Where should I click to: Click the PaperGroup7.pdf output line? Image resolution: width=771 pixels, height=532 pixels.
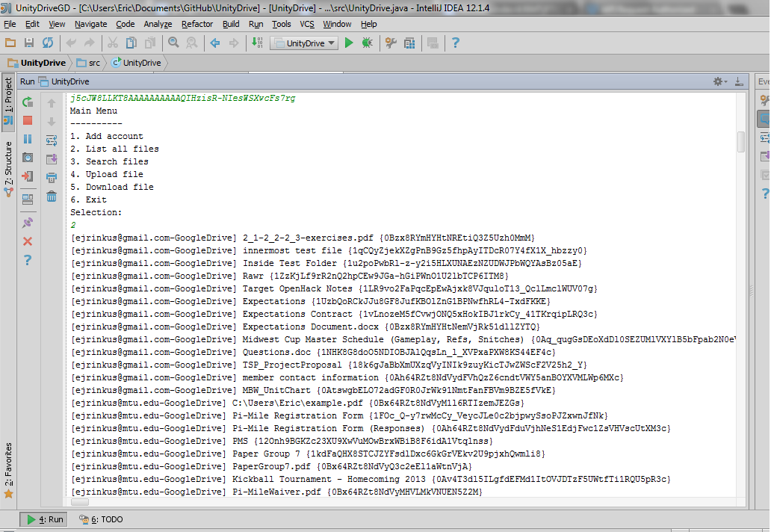(271, 466)
